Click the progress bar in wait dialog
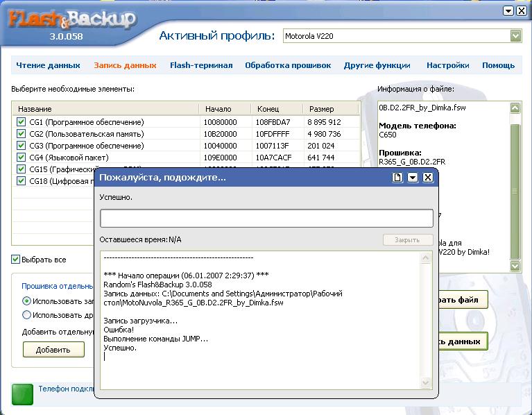Viewport: 532px width, 415px height. 266,218
